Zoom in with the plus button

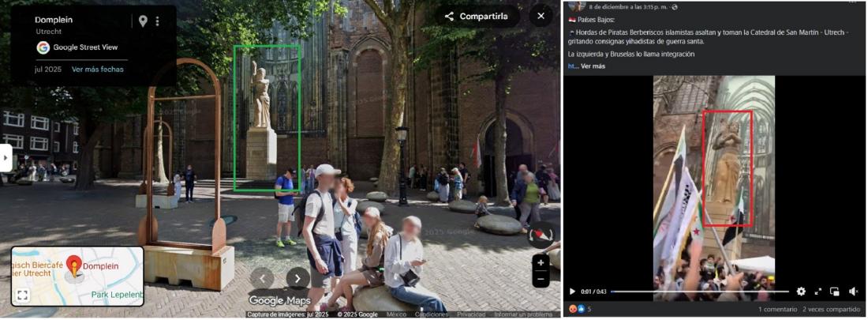coord(541,262)
